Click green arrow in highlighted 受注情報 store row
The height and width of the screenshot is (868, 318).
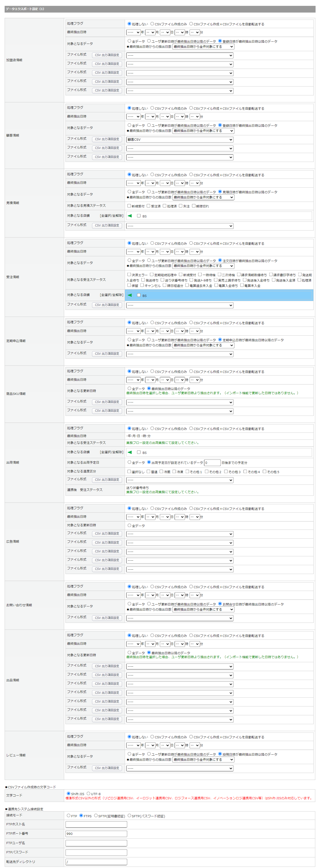(x=130, y=295)
